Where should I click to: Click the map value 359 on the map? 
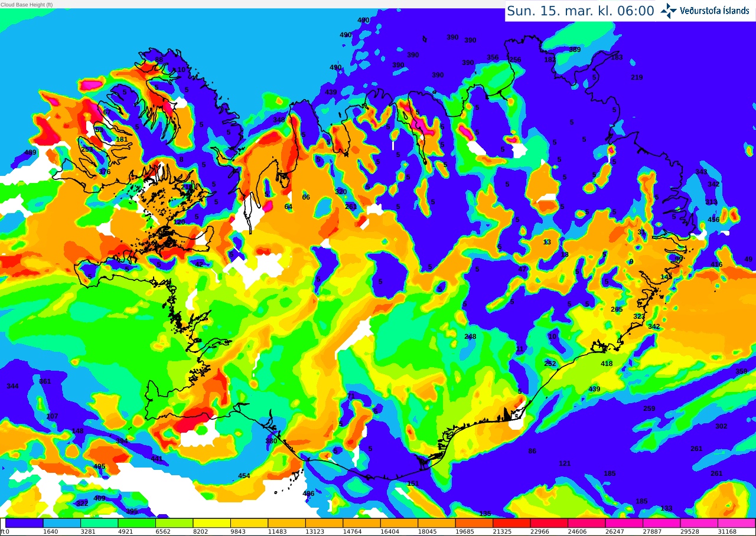pyautogui.click(x=741, y=371)
